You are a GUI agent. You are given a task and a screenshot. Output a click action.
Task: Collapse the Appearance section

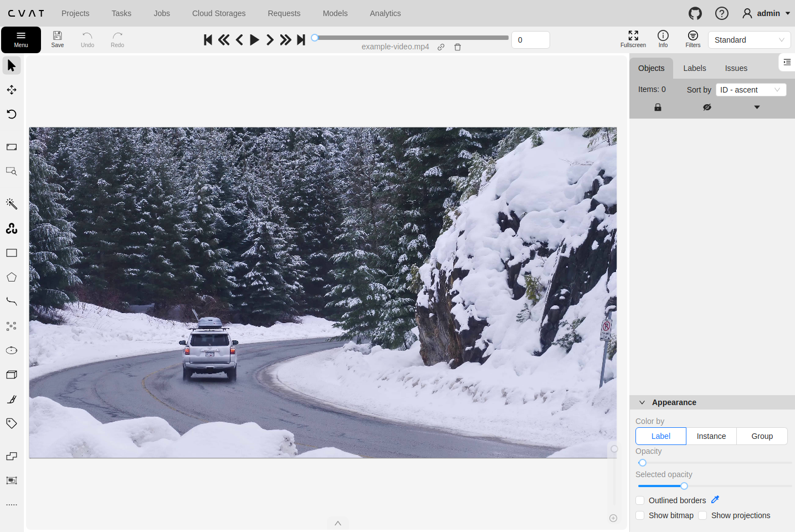642,402
